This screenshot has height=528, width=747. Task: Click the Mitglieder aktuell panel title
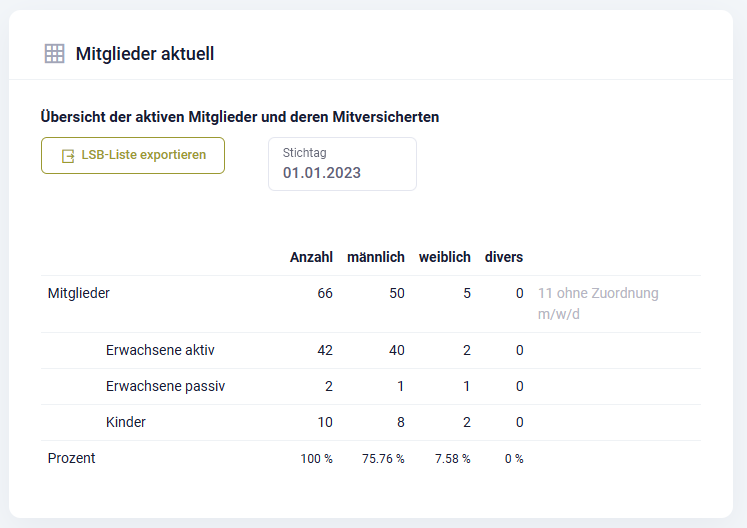point(145,54)
